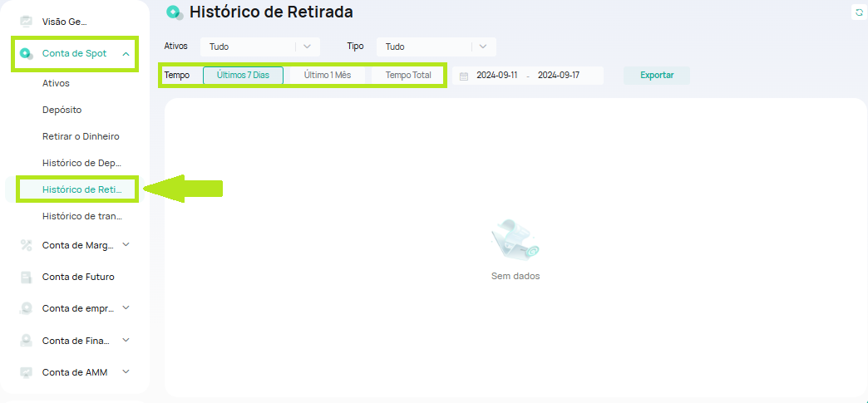
Task: Select Histórico de Retirada in sidebar
Action: pyautogui.click(x=81, y=190)
